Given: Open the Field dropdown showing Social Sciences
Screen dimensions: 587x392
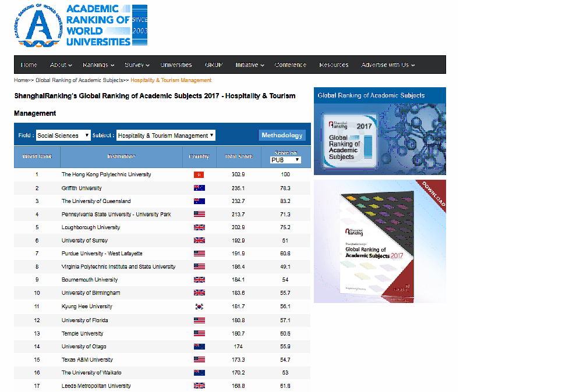Looking at the screenshot, I should tap(63, 136).
